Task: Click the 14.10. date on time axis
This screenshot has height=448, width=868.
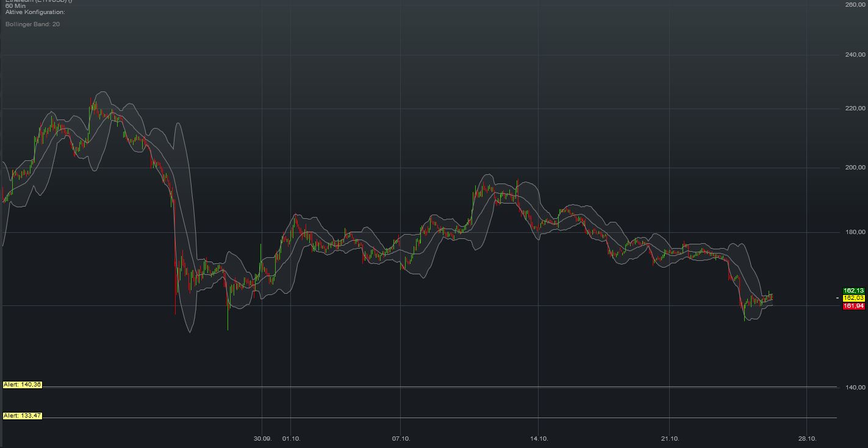Action: pos(539,439)
